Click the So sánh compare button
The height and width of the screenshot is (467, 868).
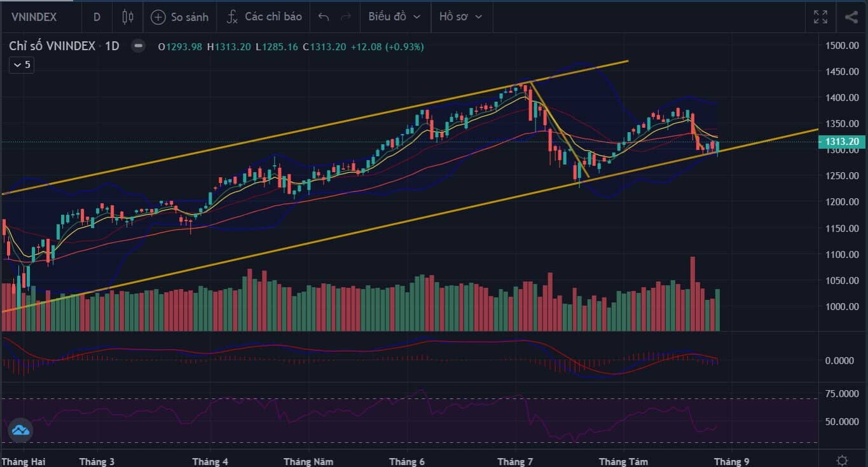pos(180,17)
